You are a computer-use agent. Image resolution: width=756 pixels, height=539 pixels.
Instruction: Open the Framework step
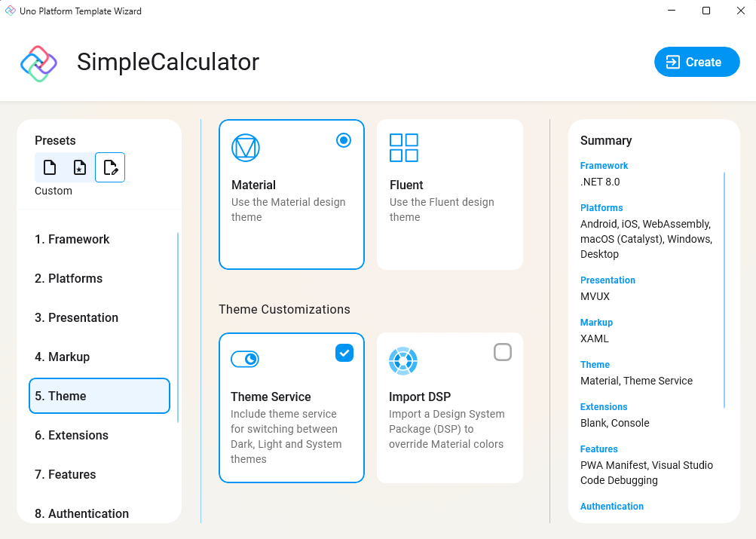click(x=72, y=239)
